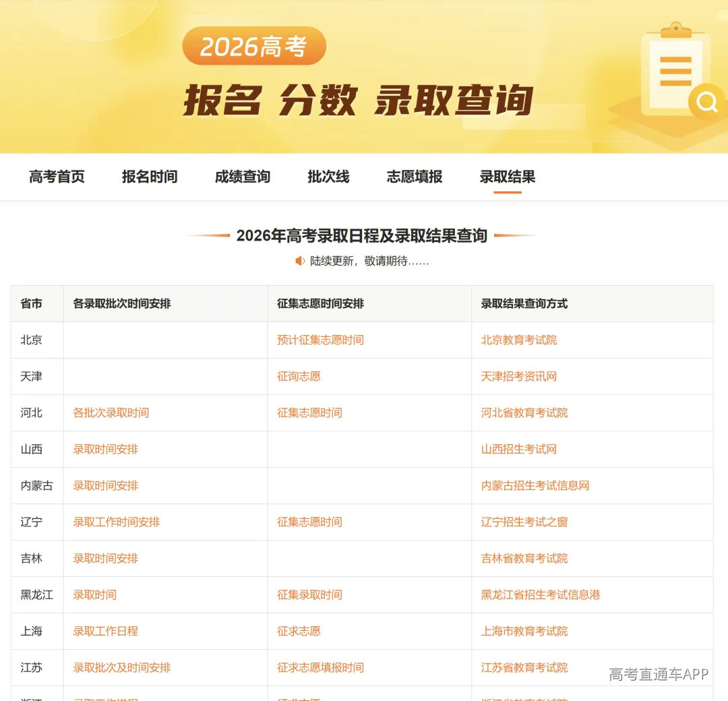
Task: Click the 黑龙江 province cell
Action: pos(36,595)
